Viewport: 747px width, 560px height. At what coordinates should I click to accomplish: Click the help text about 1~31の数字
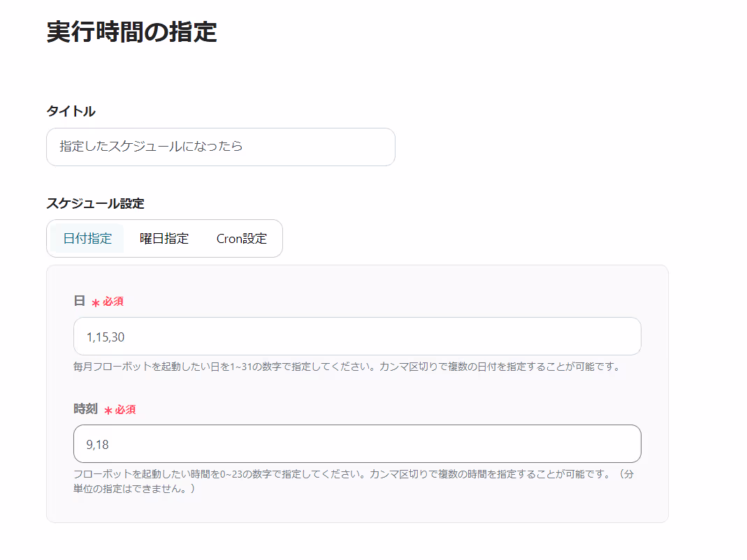[347, 367]
